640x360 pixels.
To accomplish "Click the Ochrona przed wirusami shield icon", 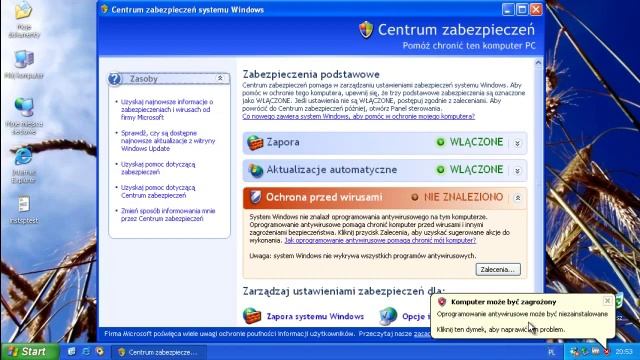I will coord(256,198).
